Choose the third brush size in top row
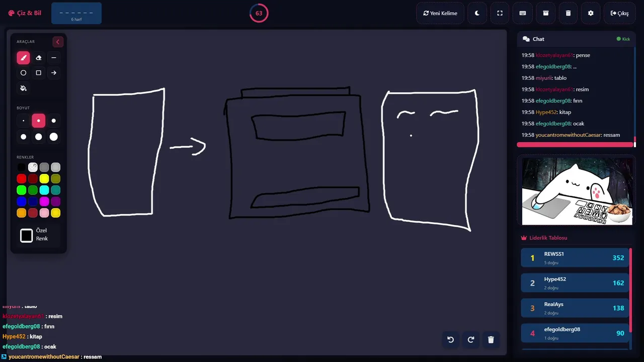This screenshot has width=644, height=362. (53, 121)
